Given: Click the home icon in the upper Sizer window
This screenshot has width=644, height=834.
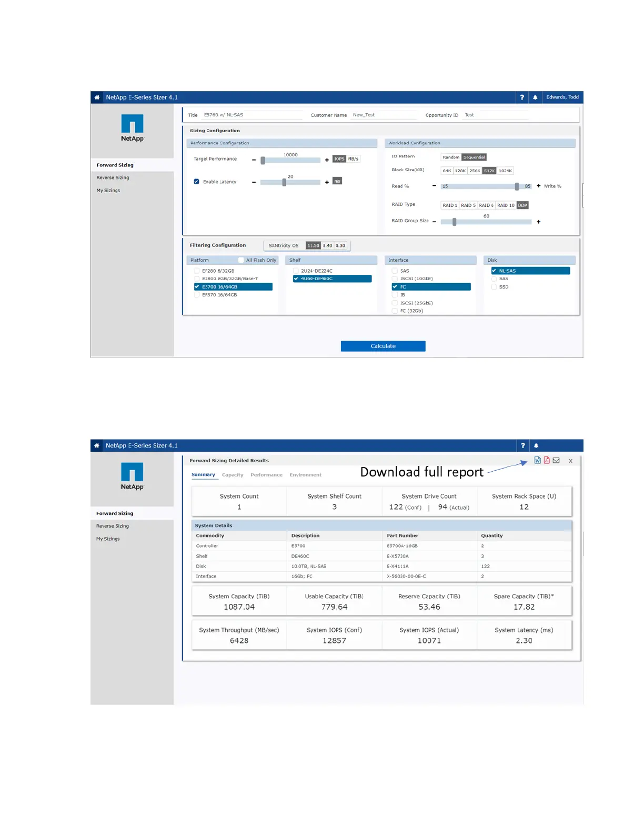Looking at the screenshot, I should [x=97, y=97].
